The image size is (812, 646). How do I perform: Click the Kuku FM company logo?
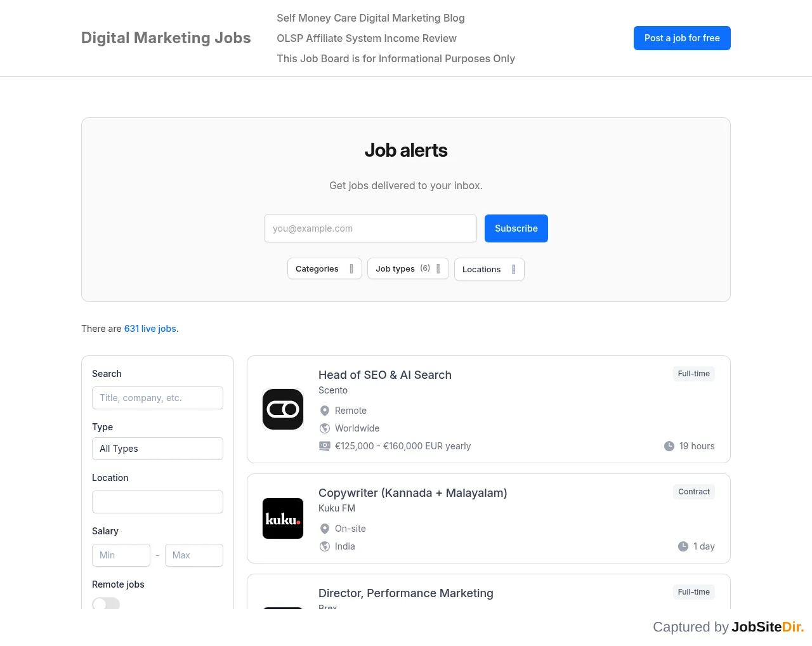click(283, 518)
